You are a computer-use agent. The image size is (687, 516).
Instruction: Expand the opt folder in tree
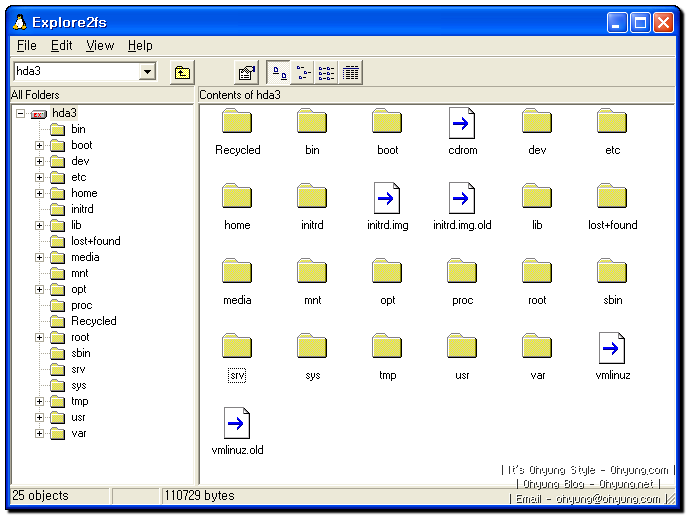tap(39, 290)
